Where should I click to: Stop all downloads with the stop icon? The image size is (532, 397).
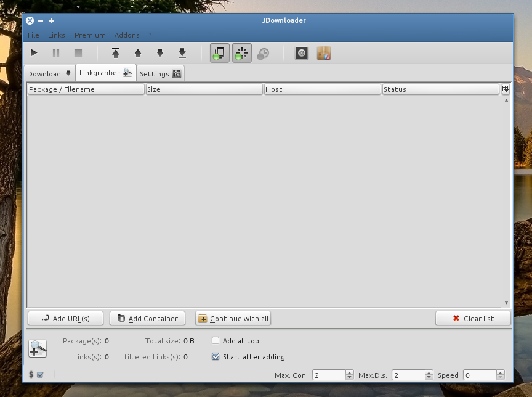coord(78,53)
